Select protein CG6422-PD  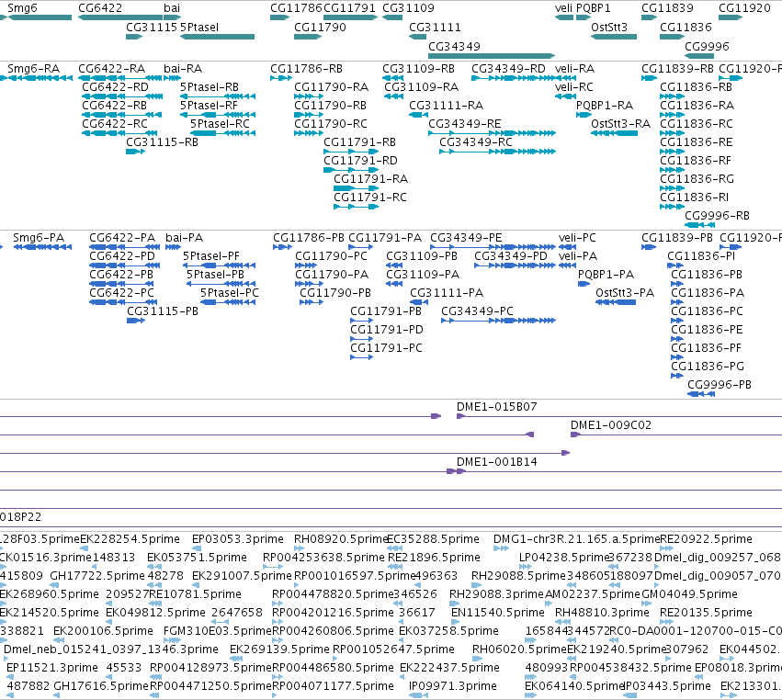coord(122,255)
